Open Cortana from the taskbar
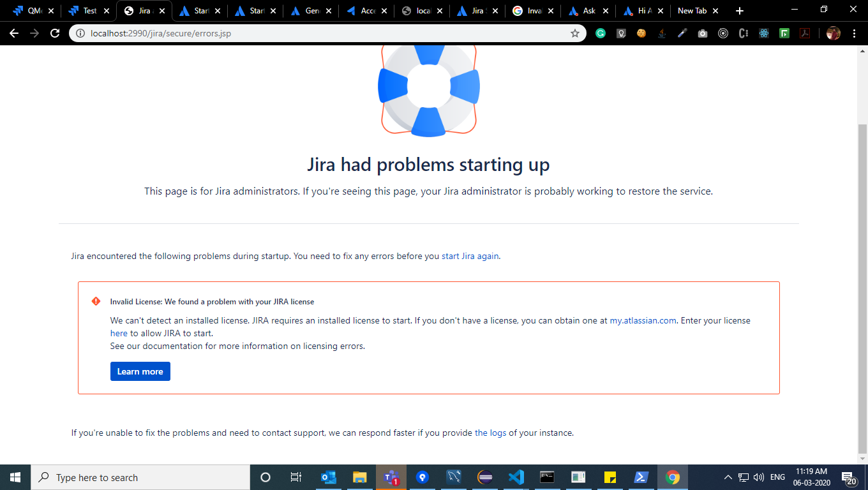This screenshot has width=868, height=490. 266,477
